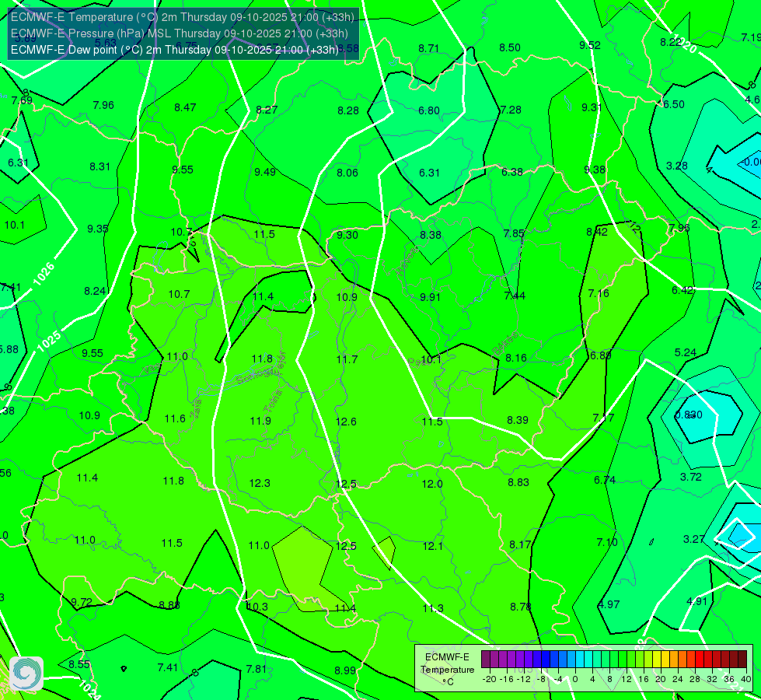The width and height of the screenshot is (761, 700).
Task: Click the 4.97 temperature value
Action: click(609, 604)
